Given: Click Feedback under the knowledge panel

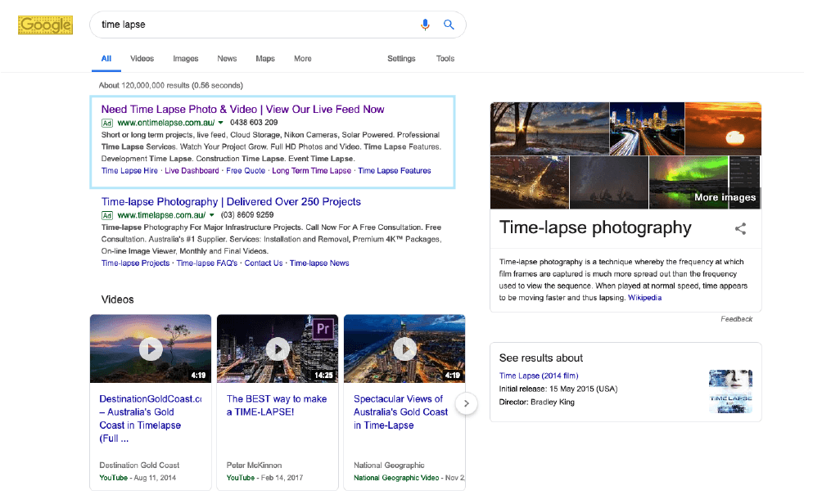Looking at the screenshot, I should (x=736, y=318).
